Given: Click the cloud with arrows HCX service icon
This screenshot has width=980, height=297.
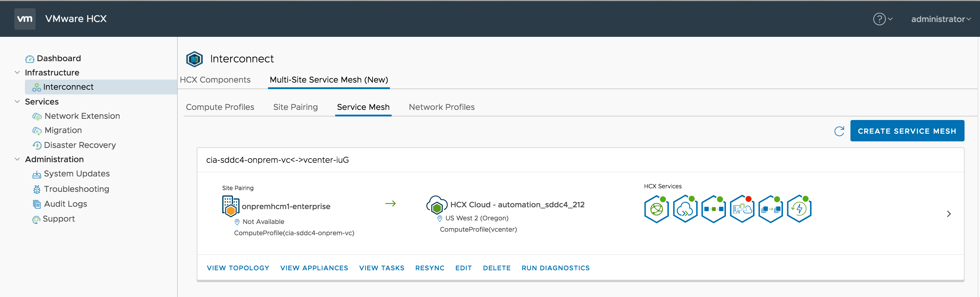Looking at the screenshot, I should (x=685, y=209).
